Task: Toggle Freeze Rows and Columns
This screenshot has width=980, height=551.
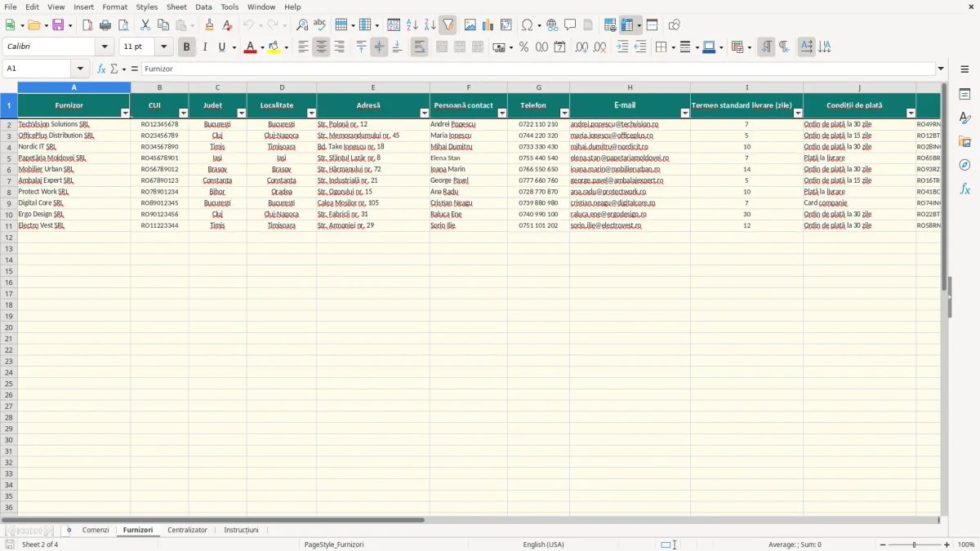Action: (x=626, y=25)
